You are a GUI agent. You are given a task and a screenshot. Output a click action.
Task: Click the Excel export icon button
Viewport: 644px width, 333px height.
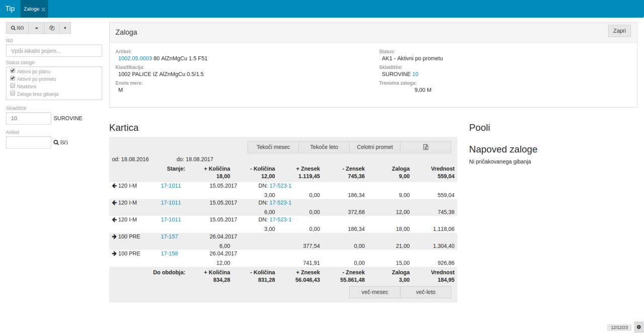(x=426, y=147)
